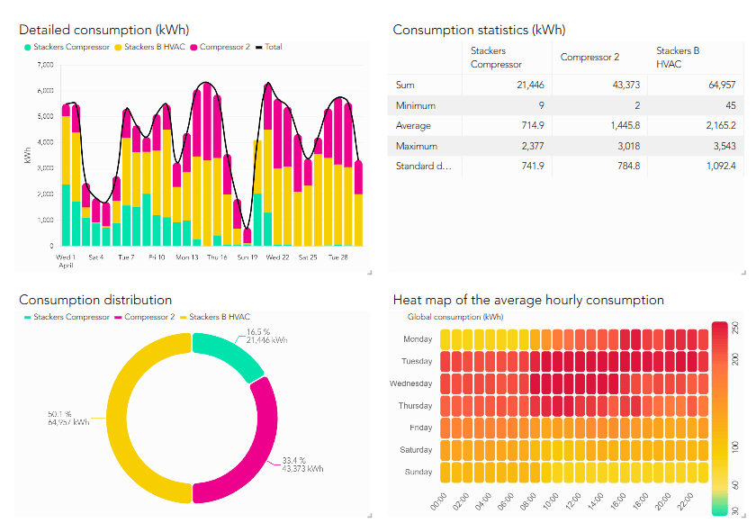Click the Heat map of average hourly consumption title
The width and height of the screenshot is (756, 532).
[x=528, y=300]
